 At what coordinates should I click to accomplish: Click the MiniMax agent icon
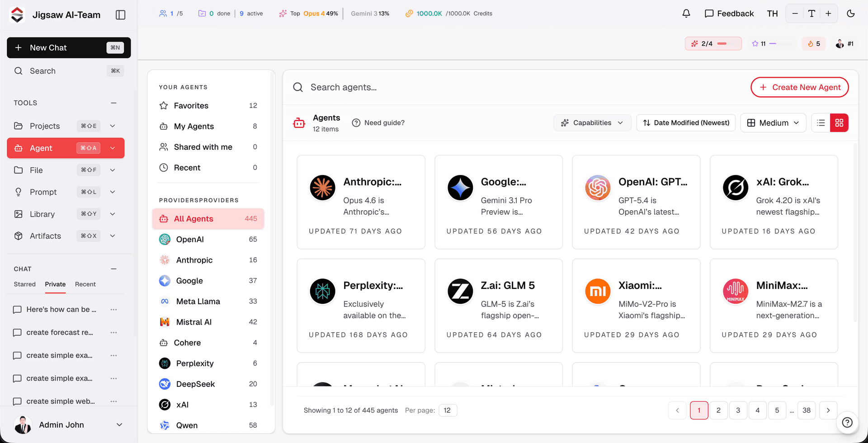pyautogui.click(x=736, y=291)
